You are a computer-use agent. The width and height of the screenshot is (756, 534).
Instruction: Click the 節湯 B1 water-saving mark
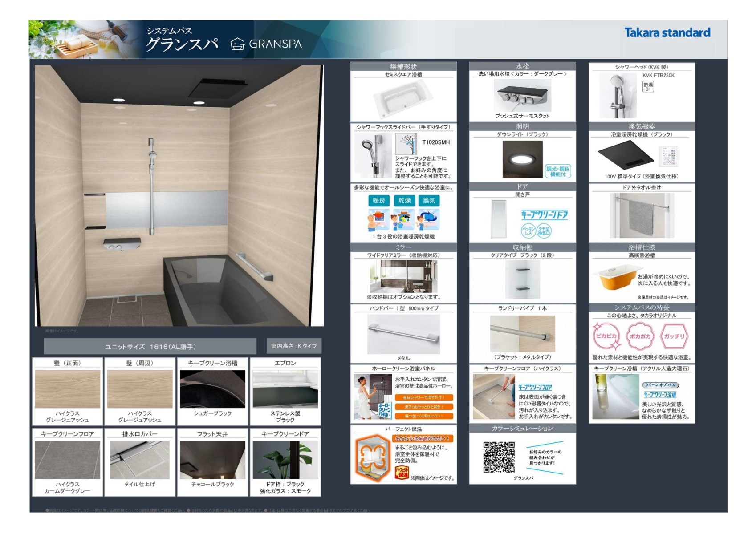tap(648, 87)
